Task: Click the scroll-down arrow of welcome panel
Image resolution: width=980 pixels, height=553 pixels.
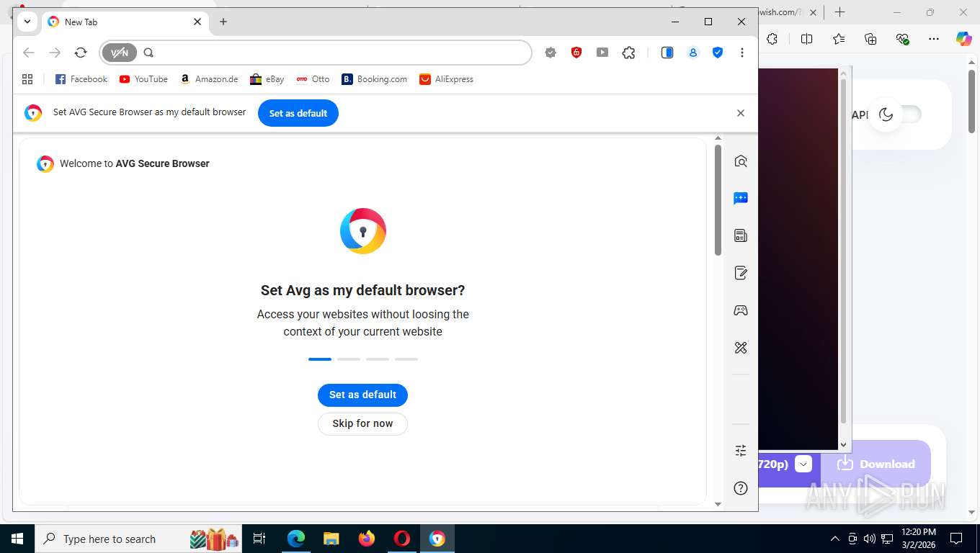Action: click(718, 504)
